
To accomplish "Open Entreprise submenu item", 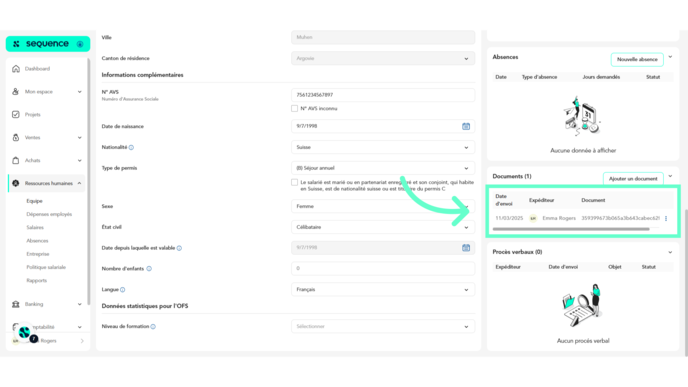I will tap(38, 254).
